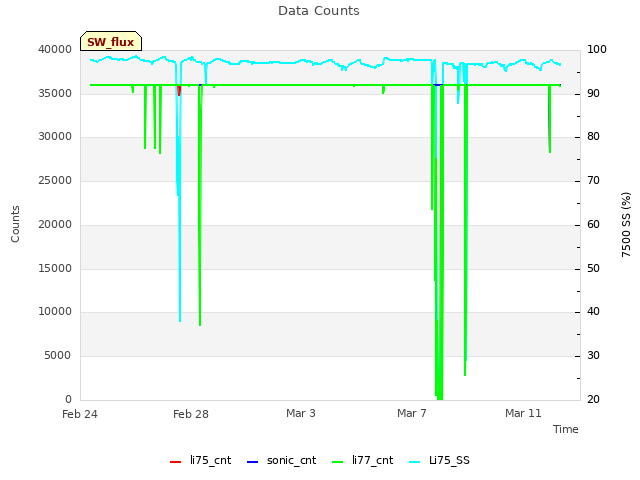
Task: Click the '5000' left axis tick
Action: (x=58, y=355)
